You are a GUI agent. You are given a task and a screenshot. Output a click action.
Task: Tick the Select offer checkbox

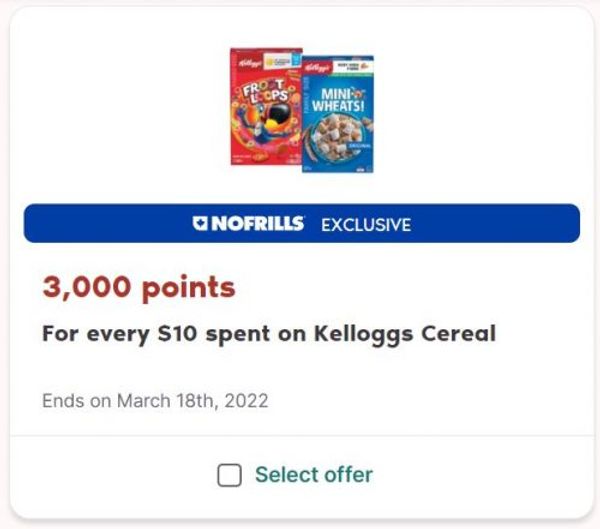click(229, 475)
